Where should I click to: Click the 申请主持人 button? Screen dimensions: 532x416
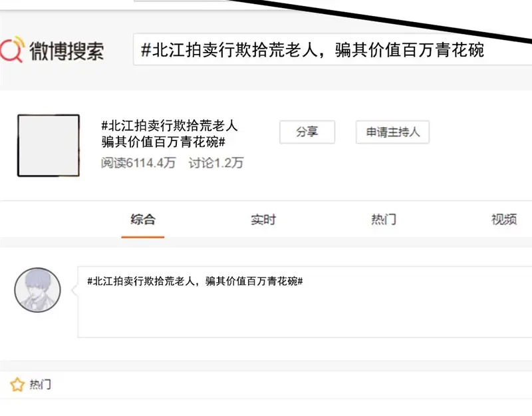pyautogui.click(x=392, y=132)
